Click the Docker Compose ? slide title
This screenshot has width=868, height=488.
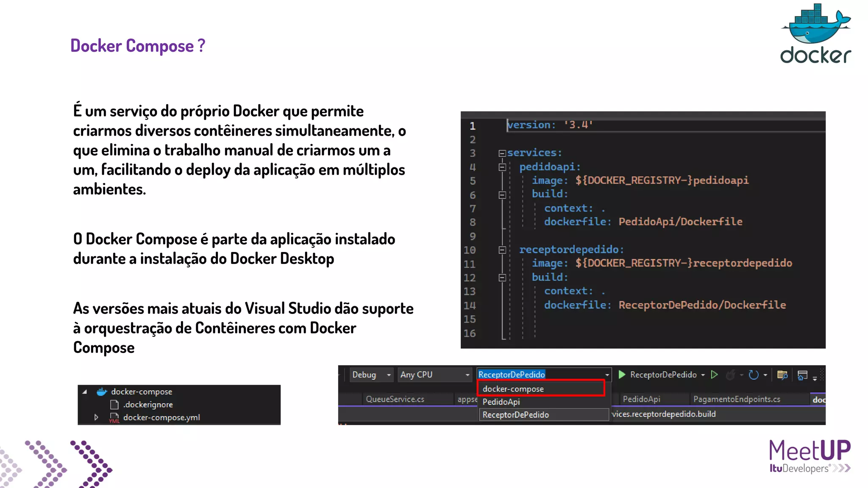138,46
